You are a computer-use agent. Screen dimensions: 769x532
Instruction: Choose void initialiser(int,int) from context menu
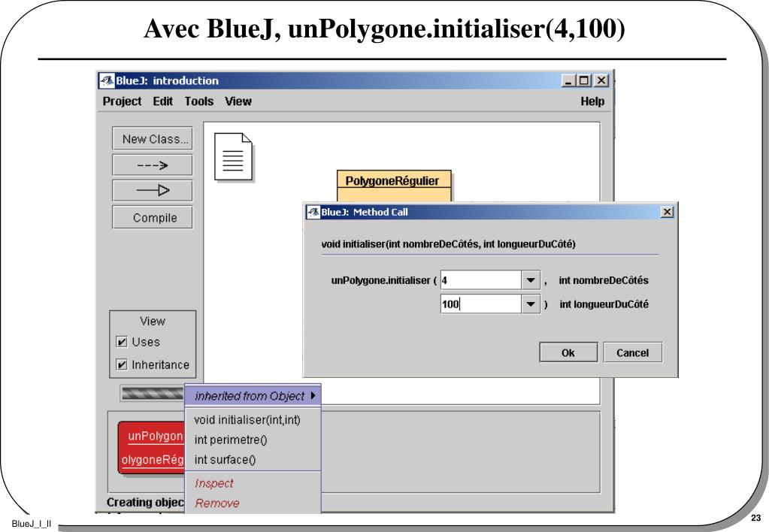[253, 420]
